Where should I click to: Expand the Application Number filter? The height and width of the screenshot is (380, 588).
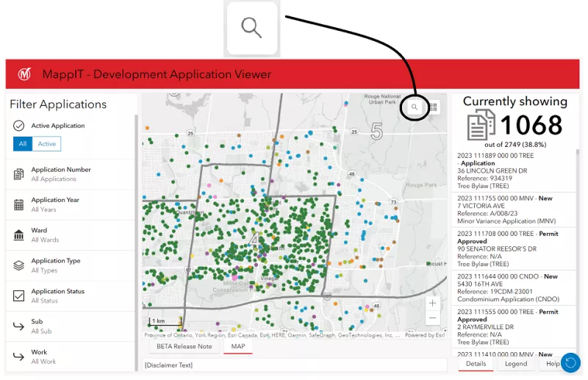(x=61, y=174)
